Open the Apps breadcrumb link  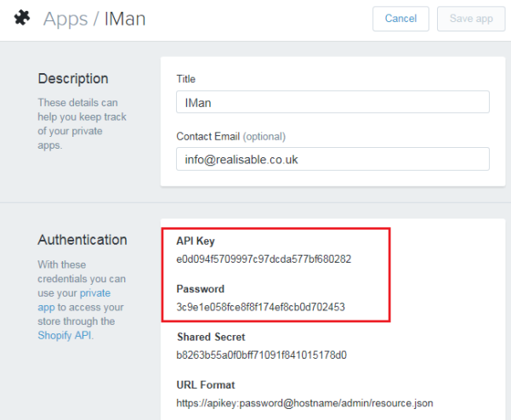(65, 19)
